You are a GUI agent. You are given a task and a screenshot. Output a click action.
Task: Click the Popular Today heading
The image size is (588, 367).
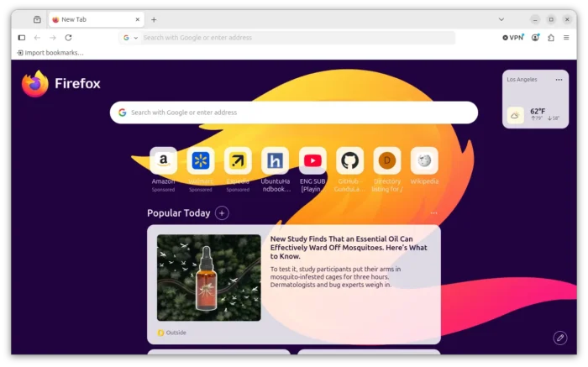click(x=178, y=213)
